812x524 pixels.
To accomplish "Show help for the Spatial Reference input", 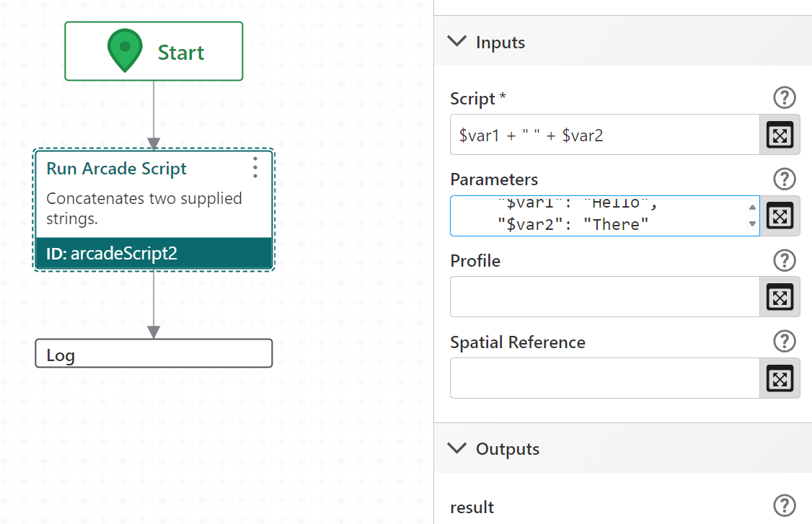I will (784, 341).
